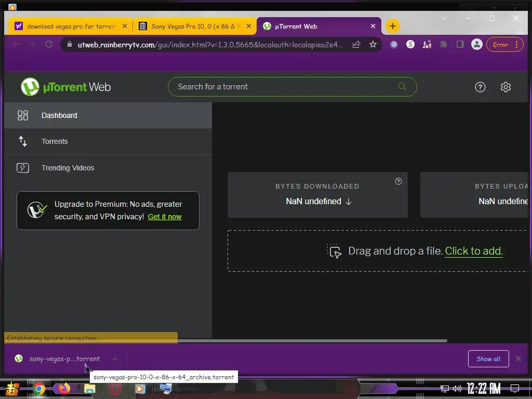Click the Show all downloads button

[488, 358]
